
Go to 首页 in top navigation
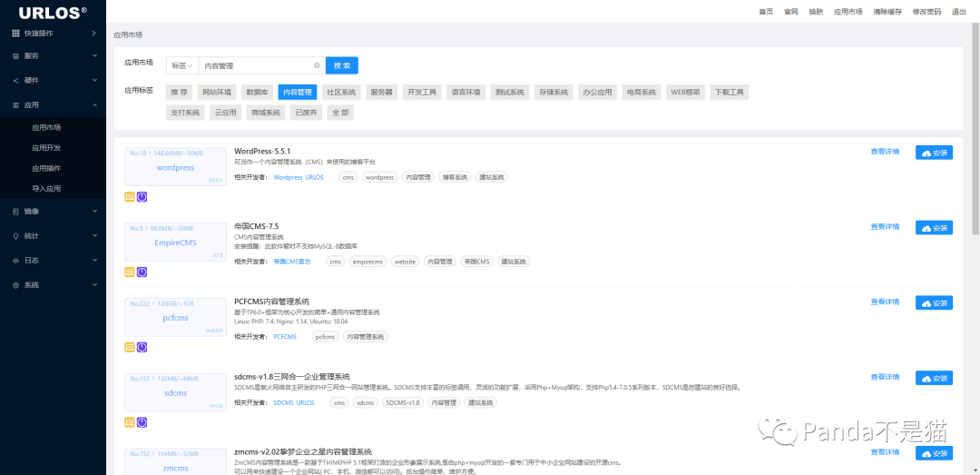tap(766, 12)
